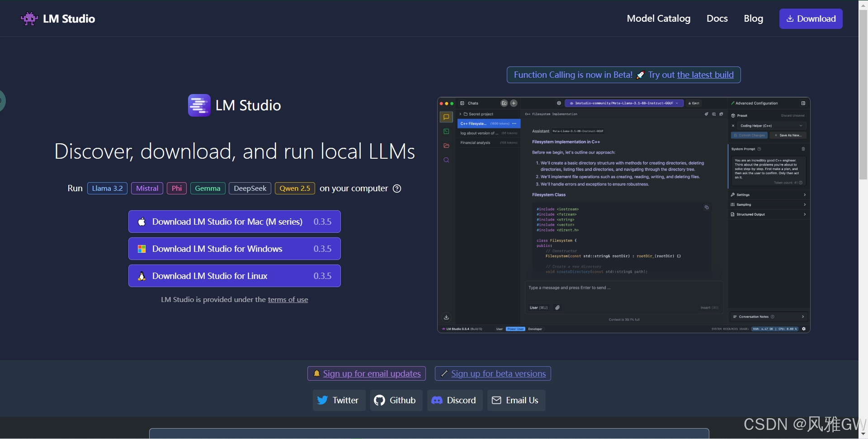Image resolution: width=868 pixels, height=439 pixels.
Task: Select the Gemma model badge
Action: (208, 189)
